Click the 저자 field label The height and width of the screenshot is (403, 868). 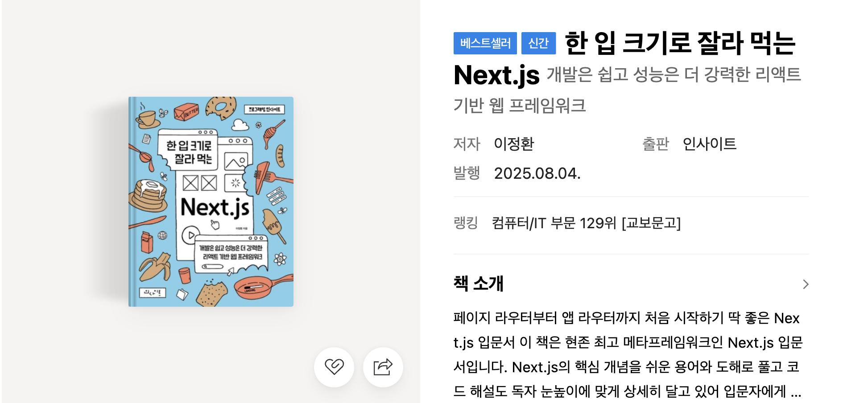point(467,144)
